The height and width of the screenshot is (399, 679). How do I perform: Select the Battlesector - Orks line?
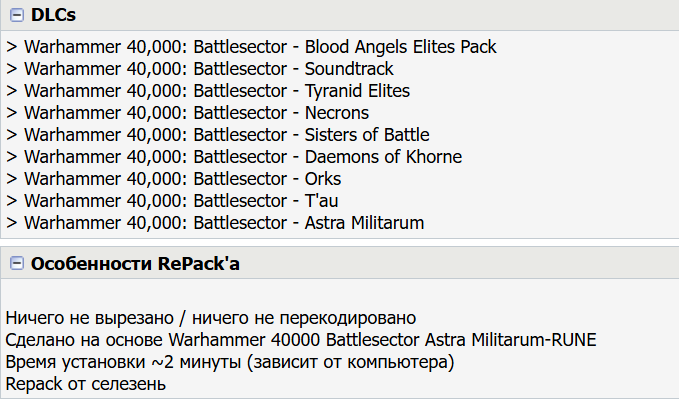click(174, 179)
